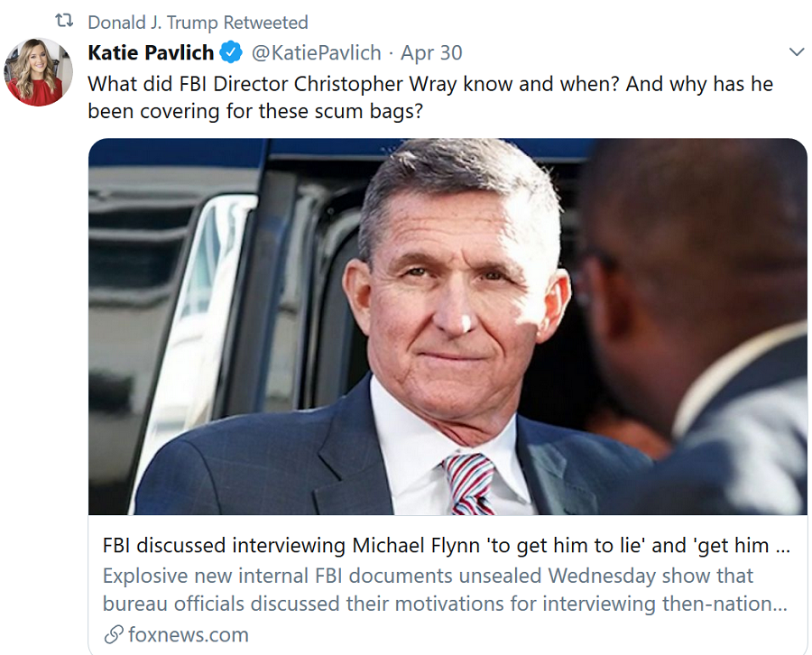812x655 pixels.
Task: Open Katie Pavlich's profile avatar
Action: pyautogui.click(x=38, y=72)
